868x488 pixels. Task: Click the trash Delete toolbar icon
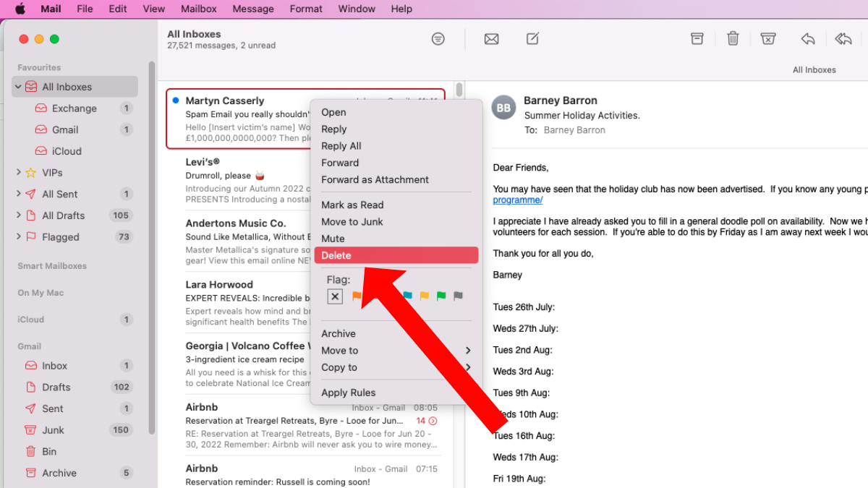(733, 39)
